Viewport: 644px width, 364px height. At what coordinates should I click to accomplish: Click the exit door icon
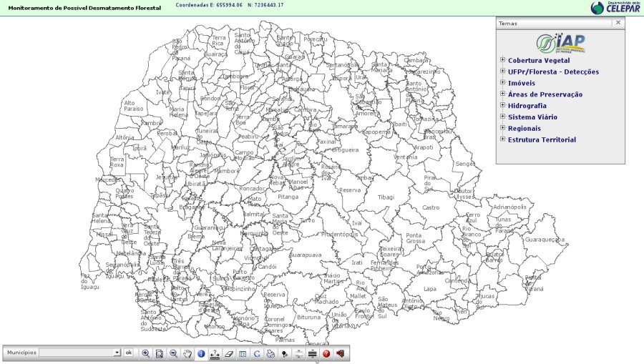point(341,353)
